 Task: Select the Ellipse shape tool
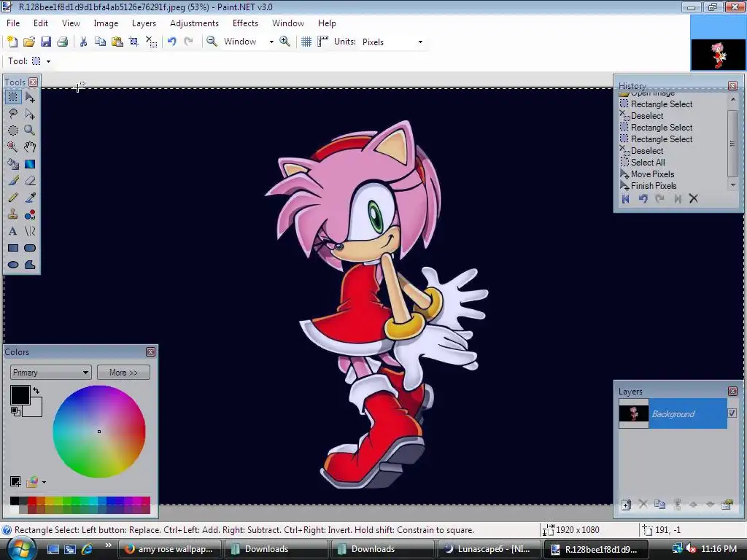tap(13, 265)
